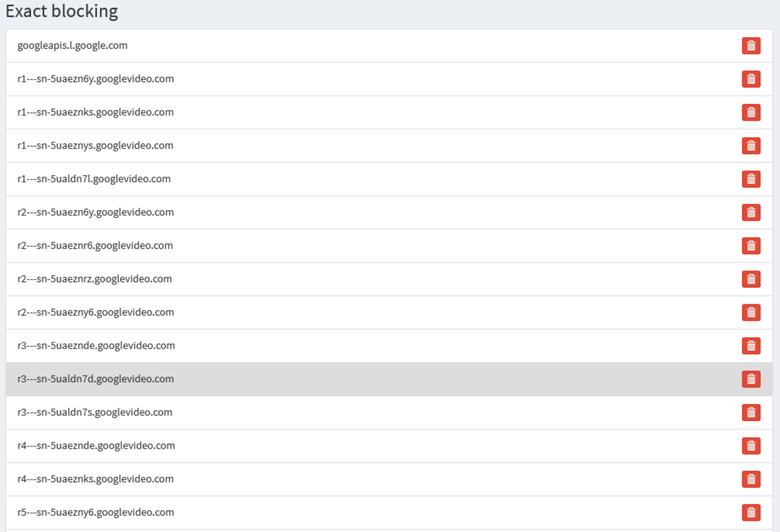Delete the r1---sn-5uaeznks.googlevideo.com domain
This screenshot has height=532, width=780.
point(751,112)
